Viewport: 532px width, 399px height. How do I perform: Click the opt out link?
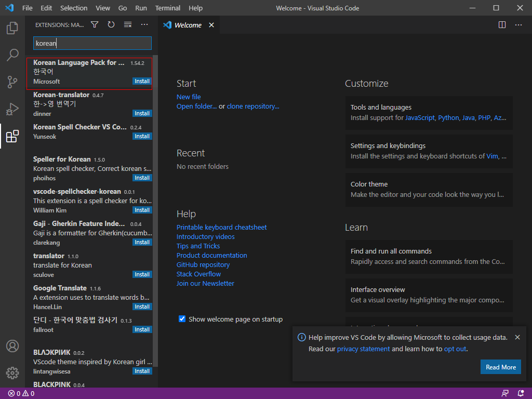(455, 349)
